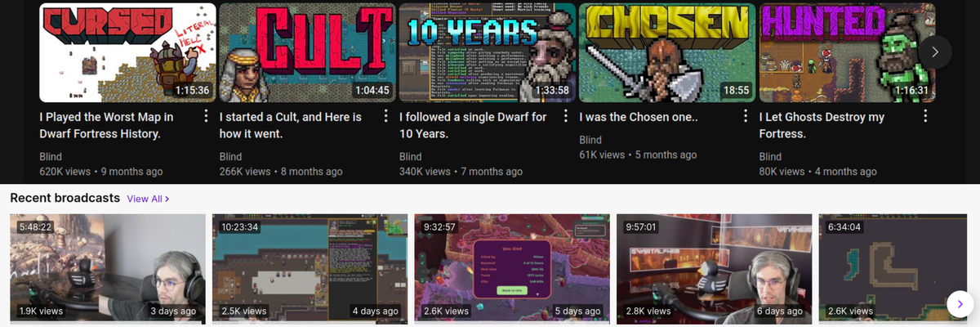The width and height of the screenshot is (980, 327).
Task: Open three-dot menu for single Dwarf video
Action: (566, 116)
